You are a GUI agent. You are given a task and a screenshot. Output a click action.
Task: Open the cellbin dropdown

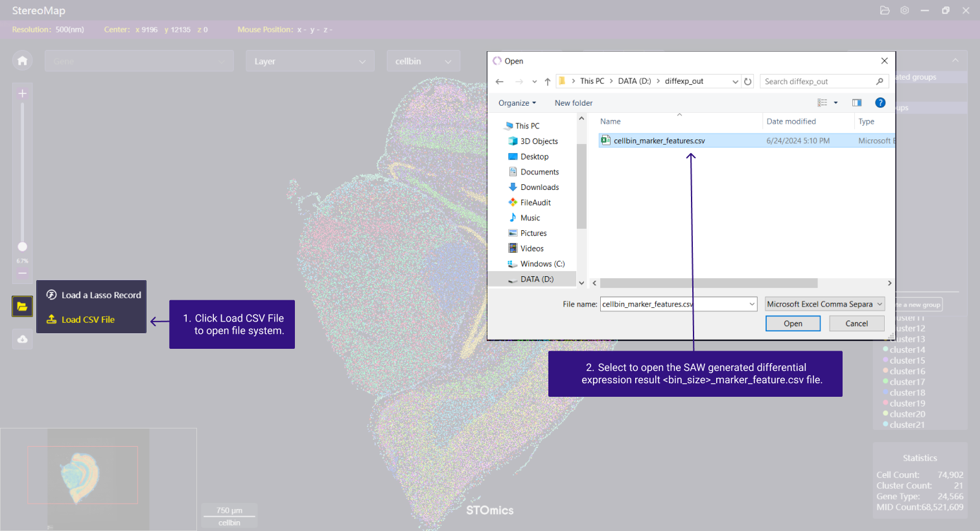[423, 62]
